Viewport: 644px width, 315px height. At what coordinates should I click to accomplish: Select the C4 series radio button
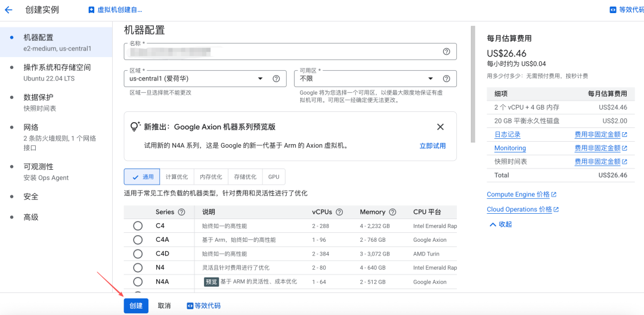tap(138, 226)
